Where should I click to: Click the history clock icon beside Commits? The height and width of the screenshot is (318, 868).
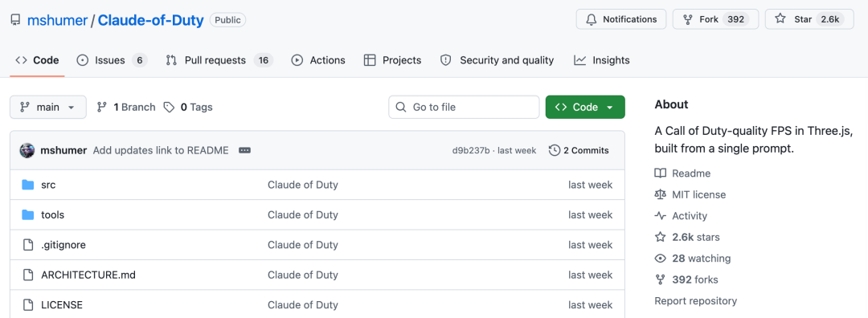[x=554, y=150]
